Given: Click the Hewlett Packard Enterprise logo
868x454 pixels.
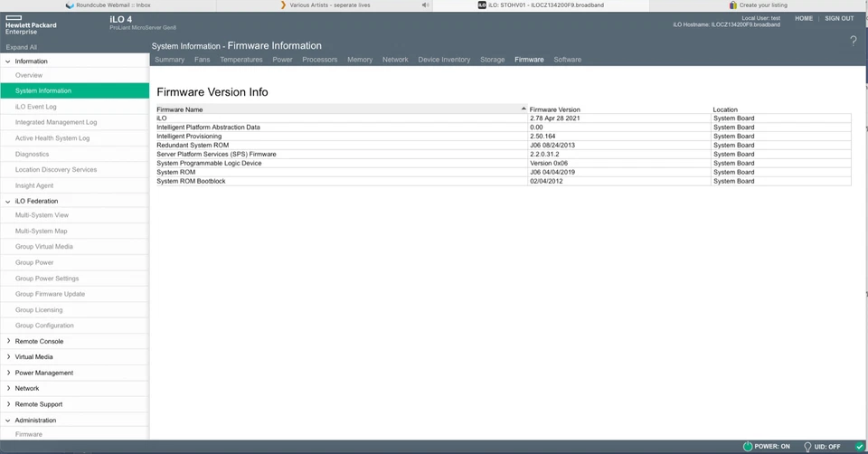Looking at the screenshot, I should [x=31, y=25].
